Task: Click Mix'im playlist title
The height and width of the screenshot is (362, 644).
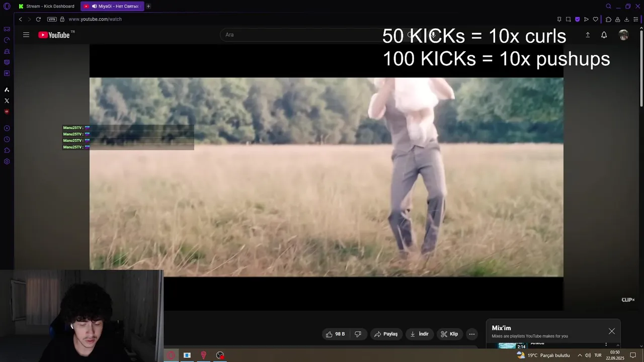Action: click(x=501, y=328)
